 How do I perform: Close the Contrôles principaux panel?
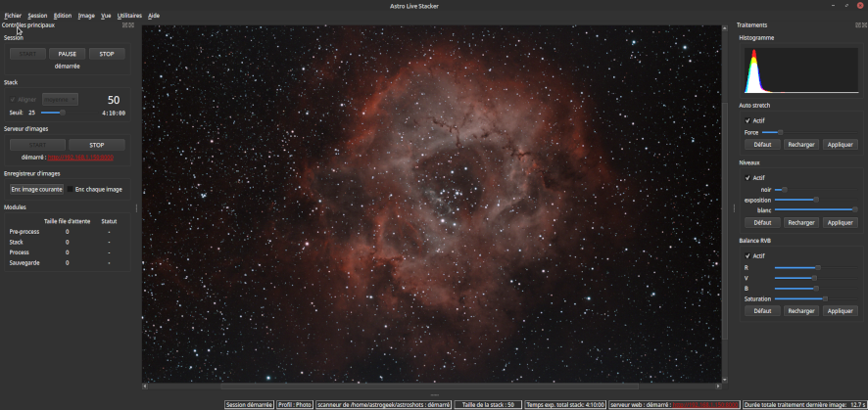pyautogui.click(x=130, y=25)
